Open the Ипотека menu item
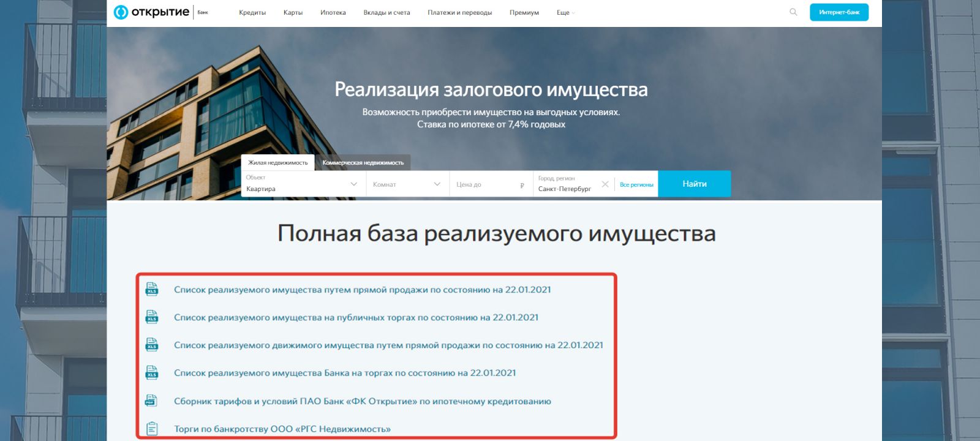 333,13
